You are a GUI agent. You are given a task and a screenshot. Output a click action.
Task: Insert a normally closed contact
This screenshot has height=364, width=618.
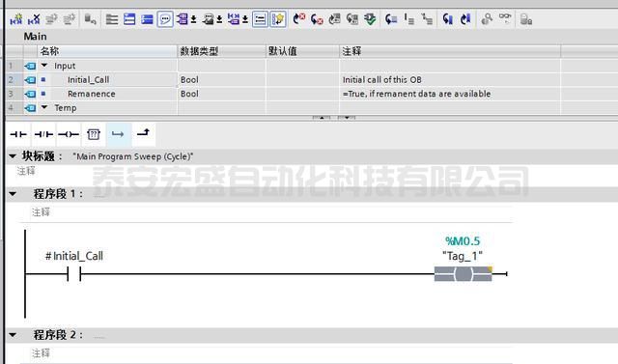43,134
